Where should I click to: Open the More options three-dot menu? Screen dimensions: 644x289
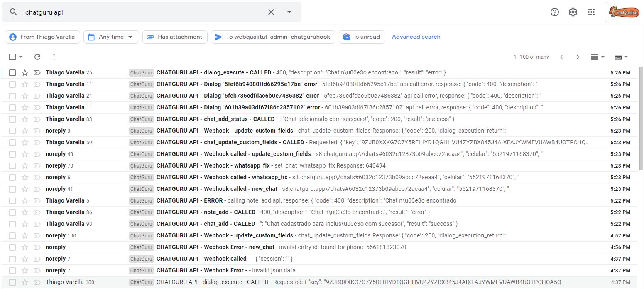point(54,57)
